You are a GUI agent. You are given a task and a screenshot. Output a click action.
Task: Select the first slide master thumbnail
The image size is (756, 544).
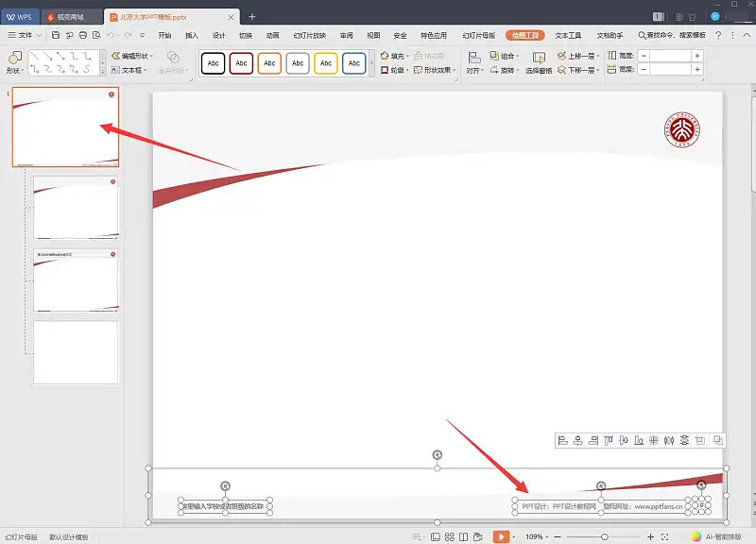pyautogui.click(x=65, y=127)
